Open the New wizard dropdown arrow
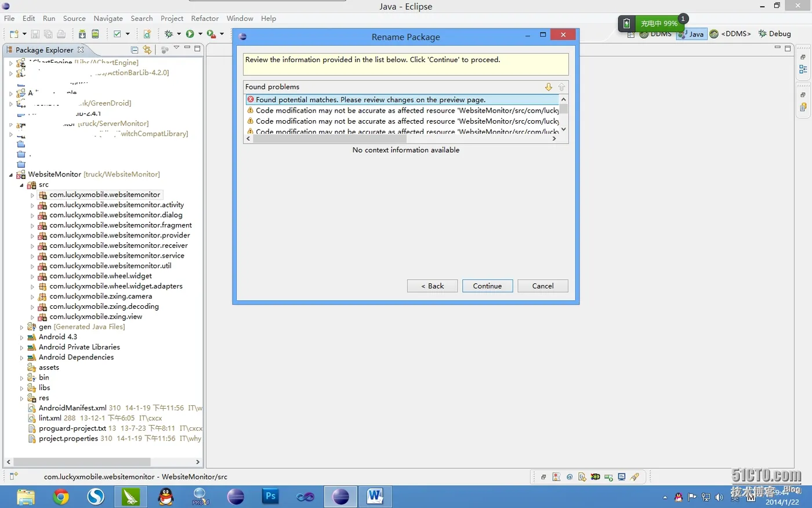Image resolution: width=812 pixels, height=508 pixels. 24,34
